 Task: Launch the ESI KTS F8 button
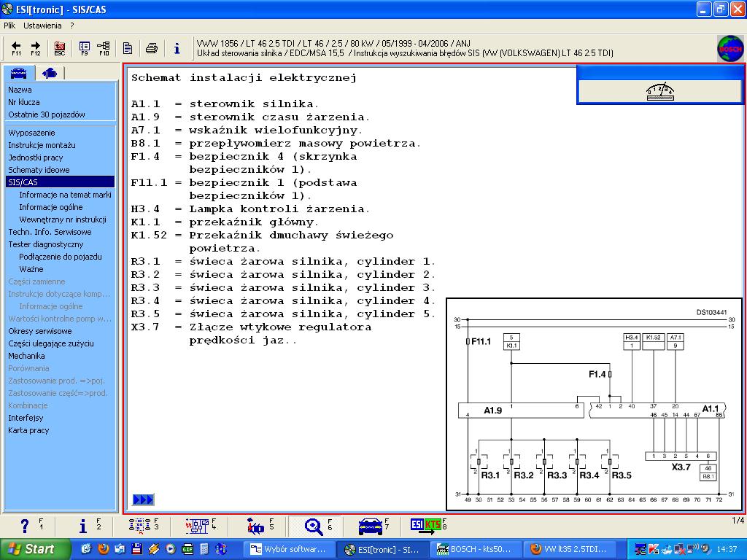[426, 526]
